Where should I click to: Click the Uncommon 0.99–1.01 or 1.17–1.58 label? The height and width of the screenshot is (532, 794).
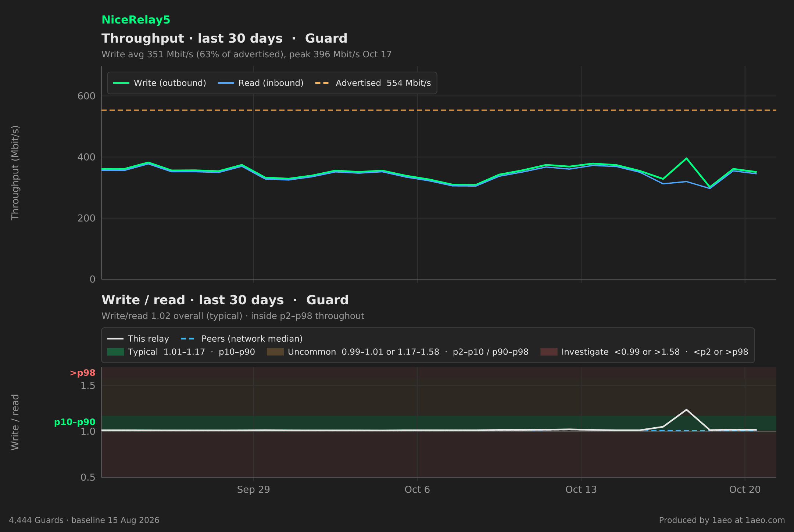(408, 352)
